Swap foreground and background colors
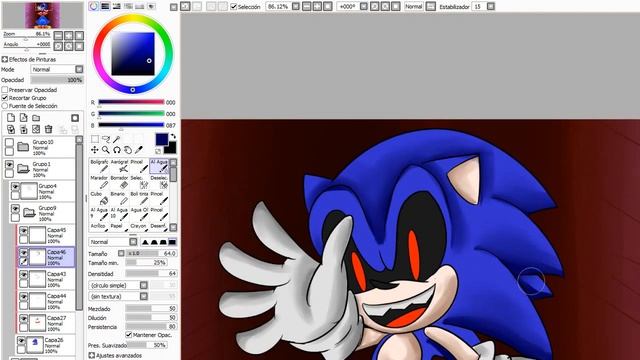This screenshot has height=360, width=640. point(173,136)
